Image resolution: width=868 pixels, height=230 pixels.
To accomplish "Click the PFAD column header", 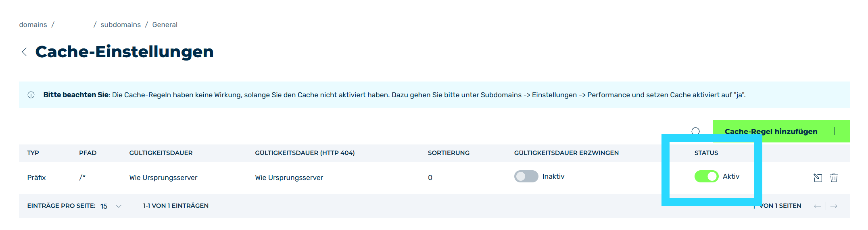I will (88, 153).
